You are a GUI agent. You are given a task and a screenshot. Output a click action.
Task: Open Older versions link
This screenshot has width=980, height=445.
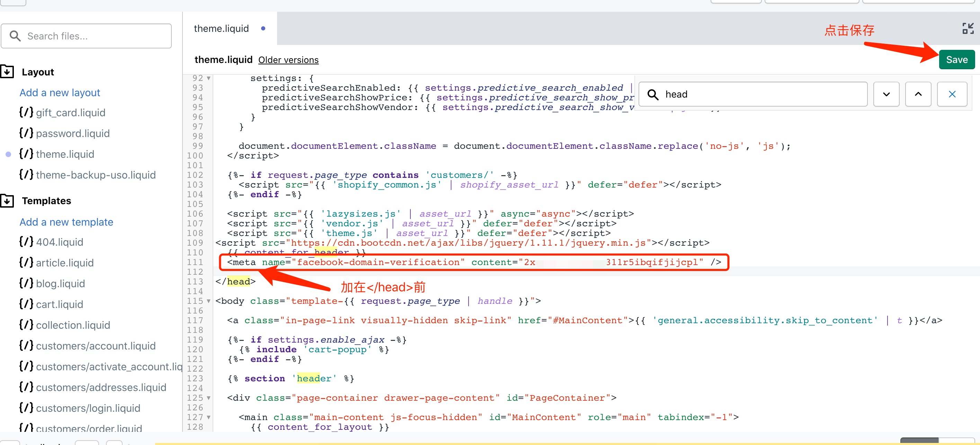tap(288, 60)
